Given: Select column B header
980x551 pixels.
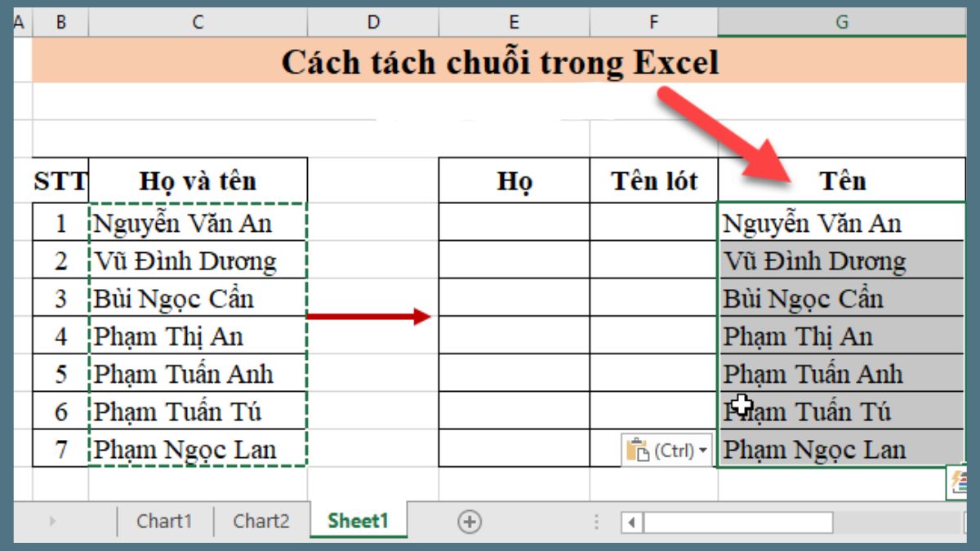Looking at the screenshot, I should click(60, 24).
